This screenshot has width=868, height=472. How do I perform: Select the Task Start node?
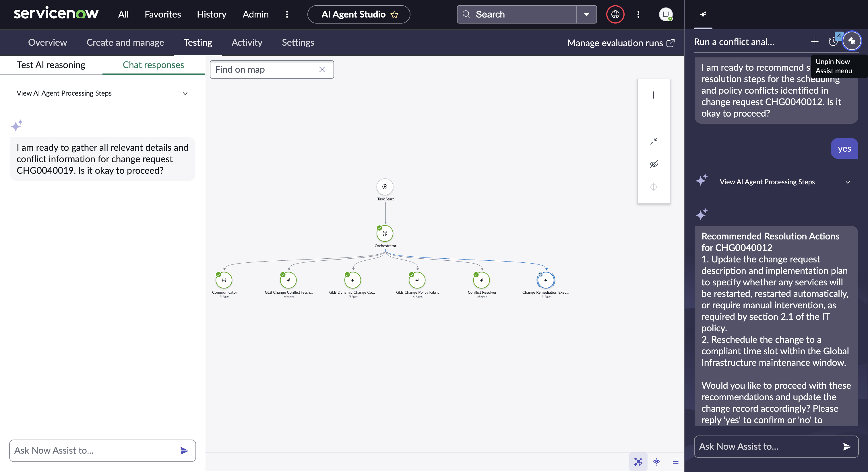tap(385, 186)
